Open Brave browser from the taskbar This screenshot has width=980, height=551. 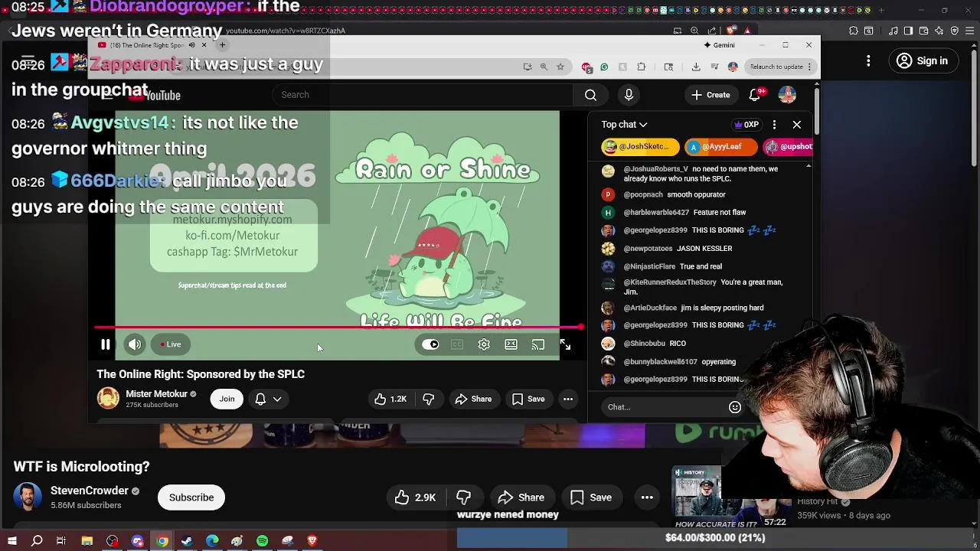tap(312, 541)
